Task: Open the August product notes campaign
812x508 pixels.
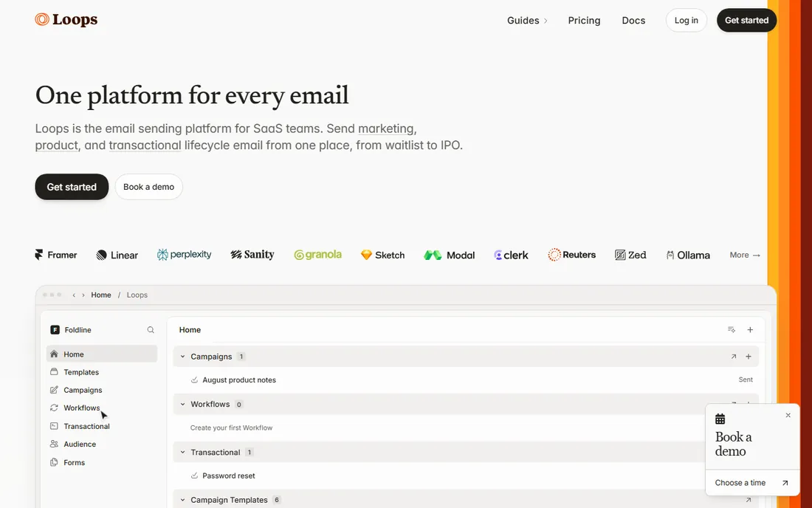Action: pyautogui.click(x=238, y=380)
